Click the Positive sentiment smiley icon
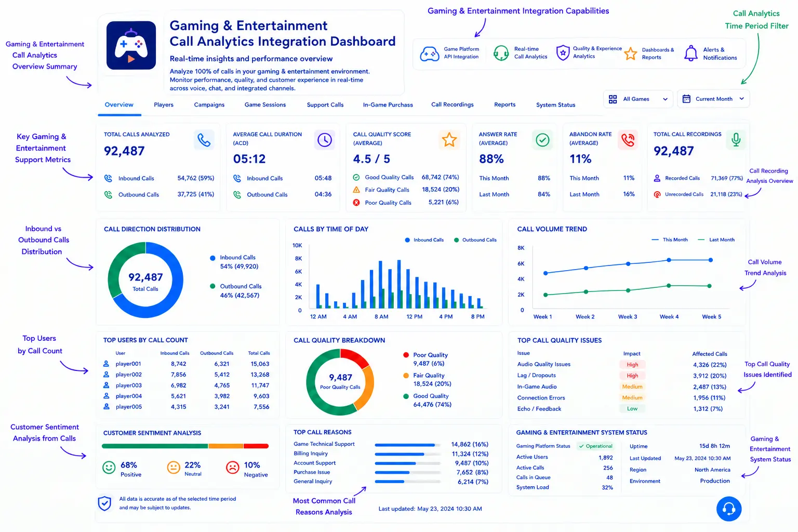The width and height of the screenshot is (798, 532). pyautogui.click(x=109, y=468)
